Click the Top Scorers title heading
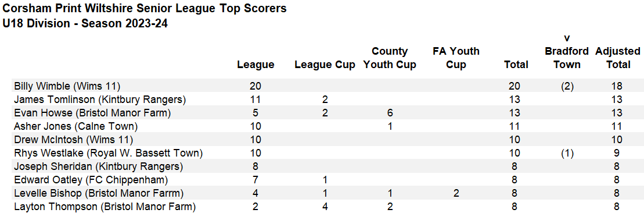644x213 pixels. pyautogui.click(x=144, y=9)
